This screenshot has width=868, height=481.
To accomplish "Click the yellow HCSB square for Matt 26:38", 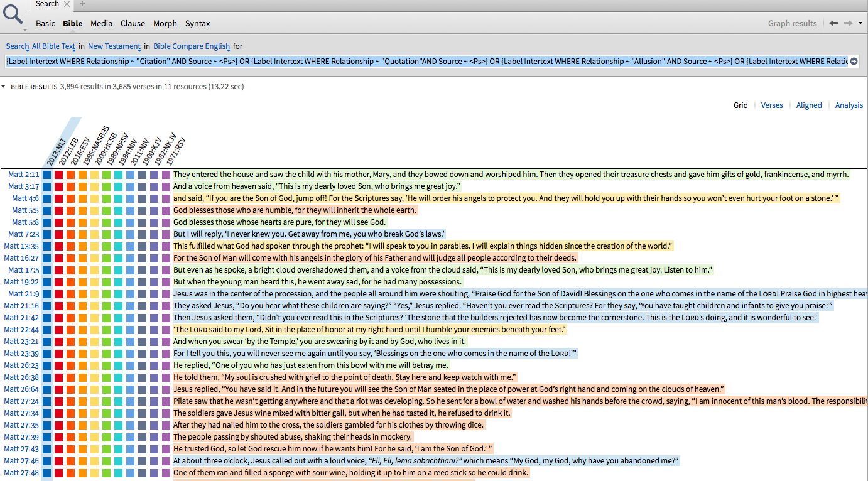I will coord(95,377).
